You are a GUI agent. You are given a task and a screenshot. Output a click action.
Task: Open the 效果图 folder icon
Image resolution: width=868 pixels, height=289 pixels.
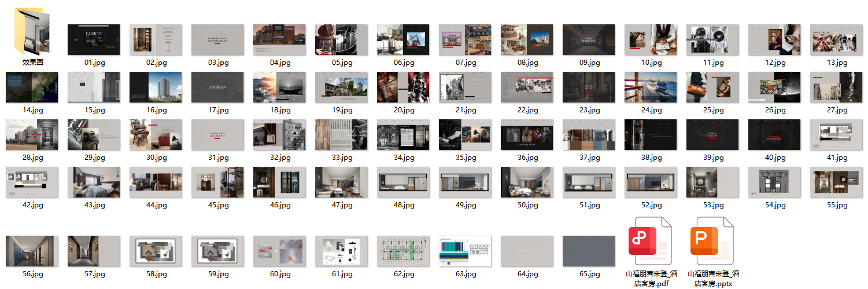33,31
